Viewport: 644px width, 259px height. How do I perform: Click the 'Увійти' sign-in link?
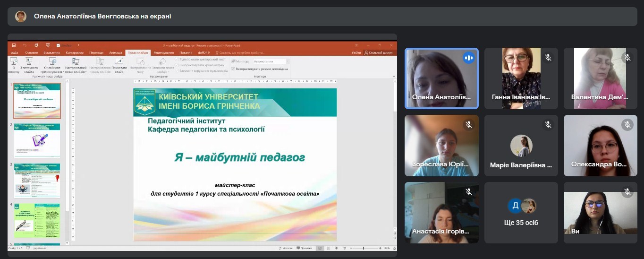pos(356,52)
